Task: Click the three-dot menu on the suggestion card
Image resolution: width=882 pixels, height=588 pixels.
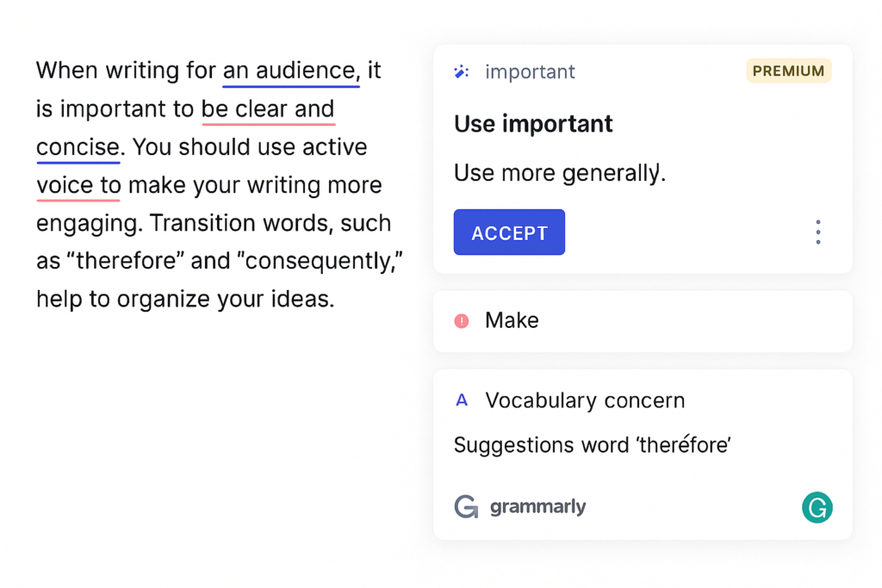Action: (817, 232)
